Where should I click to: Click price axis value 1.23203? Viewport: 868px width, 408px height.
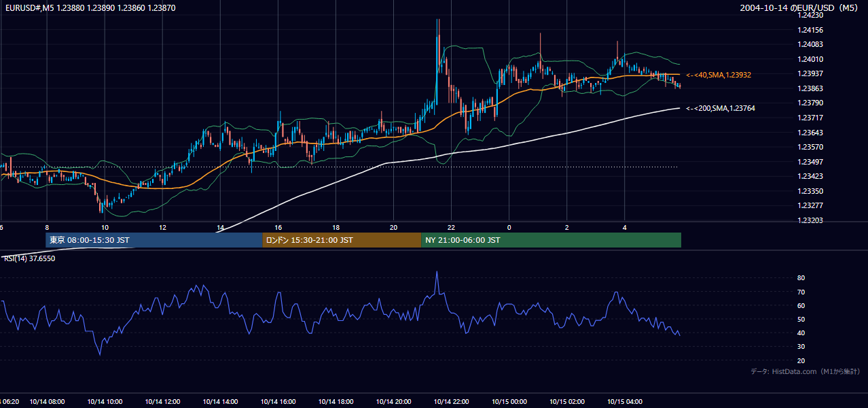[x=810, y=220]
